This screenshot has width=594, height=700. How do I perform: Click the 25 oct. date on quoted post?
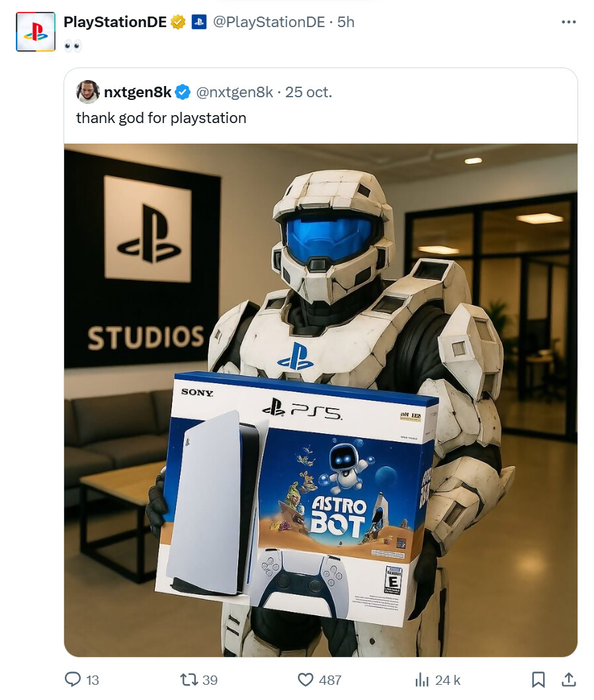click(309, 92)
